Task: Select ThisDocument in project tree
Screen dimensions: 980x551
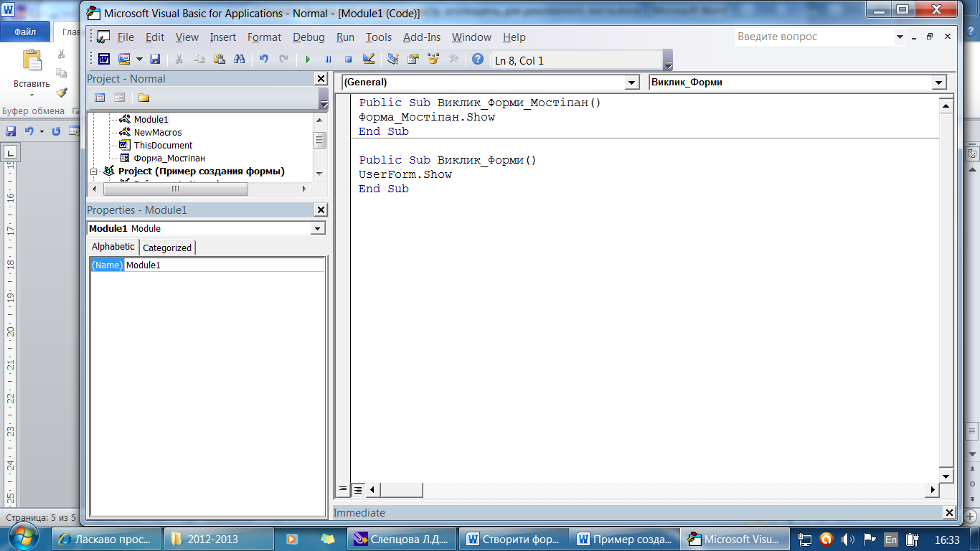Action: tap(163, 145)
